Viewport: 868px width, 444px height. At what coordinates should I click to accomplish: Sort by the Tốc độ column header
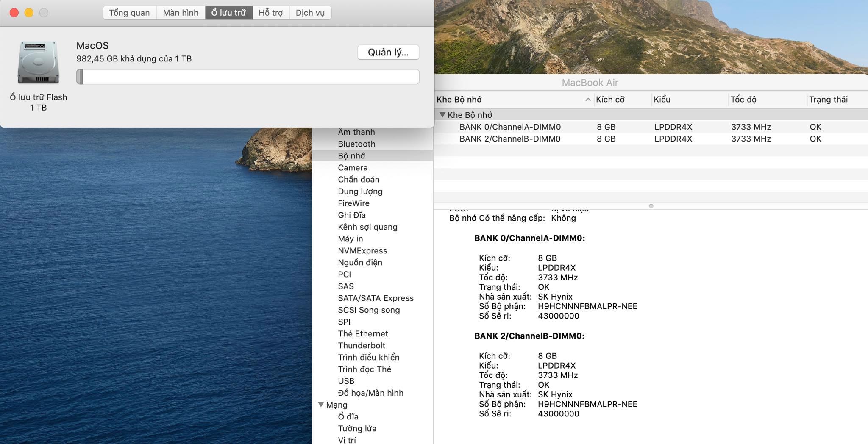(743, 100)
